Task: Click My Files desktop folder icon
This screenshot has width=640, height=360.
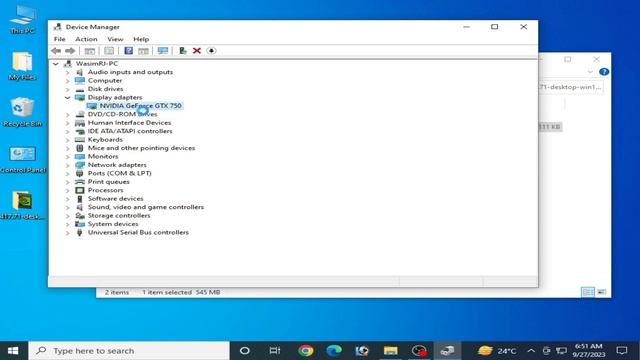Action: (x=22, y=65)
